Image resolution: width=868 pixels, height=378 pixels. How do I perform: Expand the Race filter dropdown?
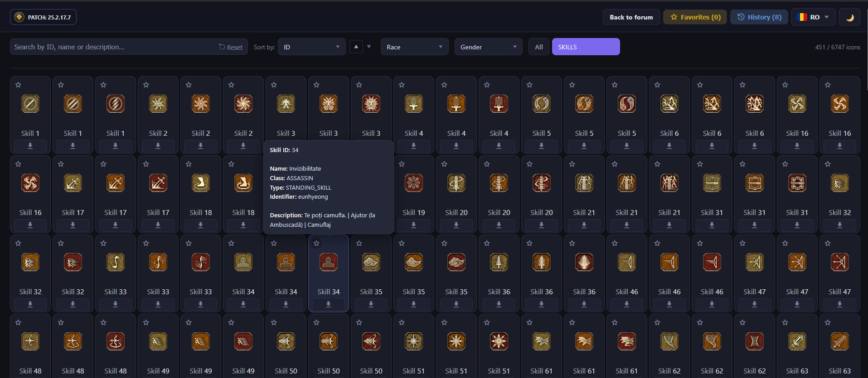(x=415, y=47)
